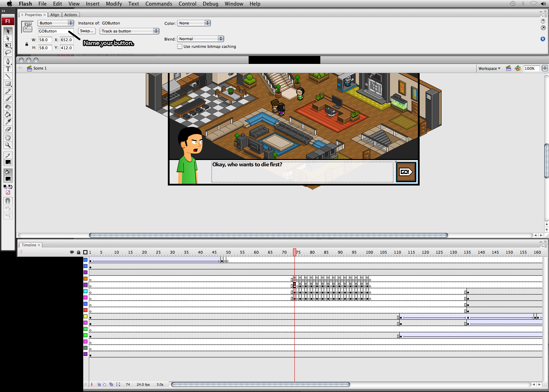549x392 pixels.
Task: Toggle show all layers as outlines
Action: click(x=85, y=252)
